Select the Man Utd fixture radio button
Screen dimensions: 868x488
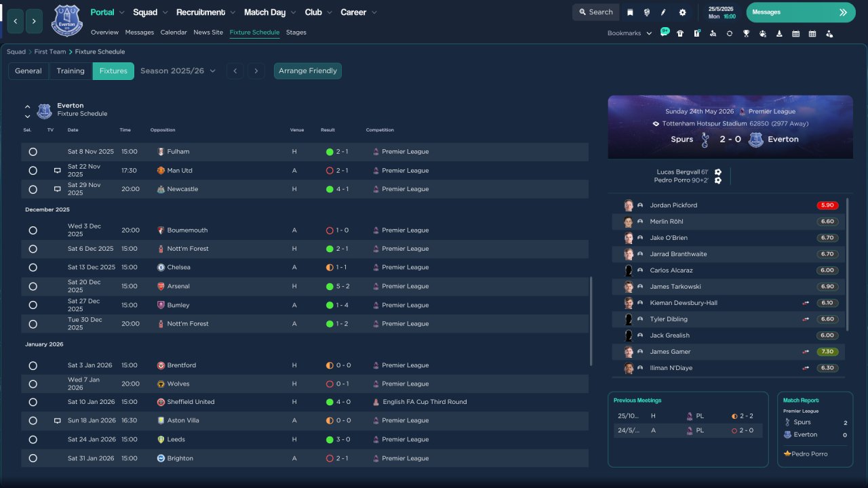pos(33,171)
